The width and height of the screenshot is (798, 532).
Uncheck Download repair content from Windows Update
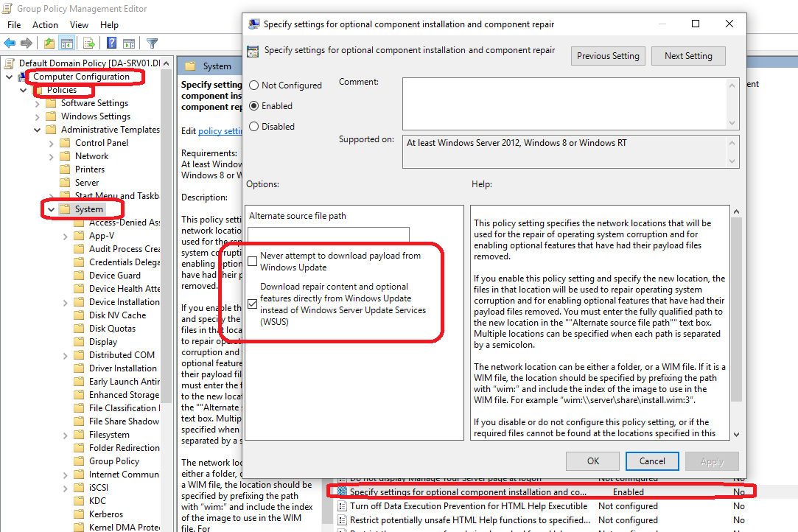(253, 304)
